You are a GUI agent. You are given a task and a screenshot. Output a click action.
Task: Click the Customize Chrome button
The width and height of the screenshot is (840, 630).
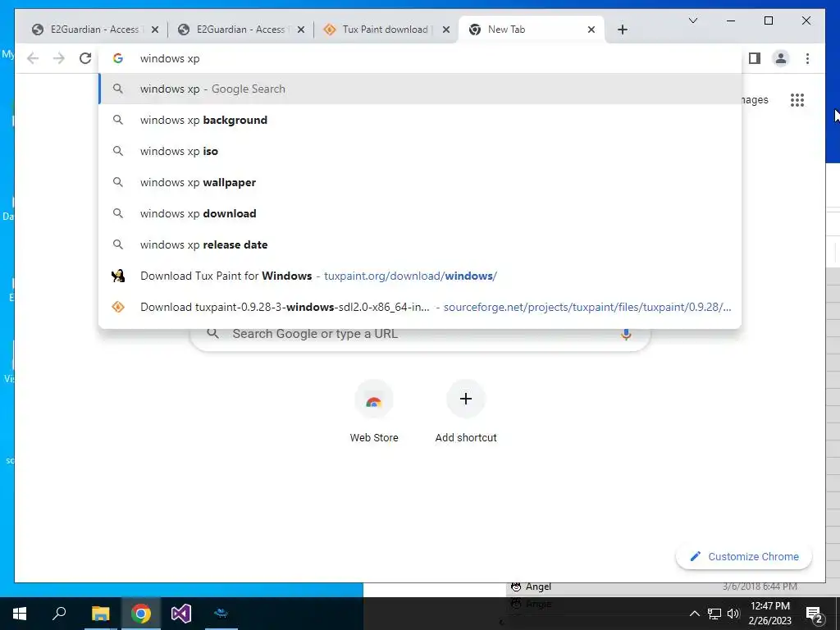pos(744,557)
